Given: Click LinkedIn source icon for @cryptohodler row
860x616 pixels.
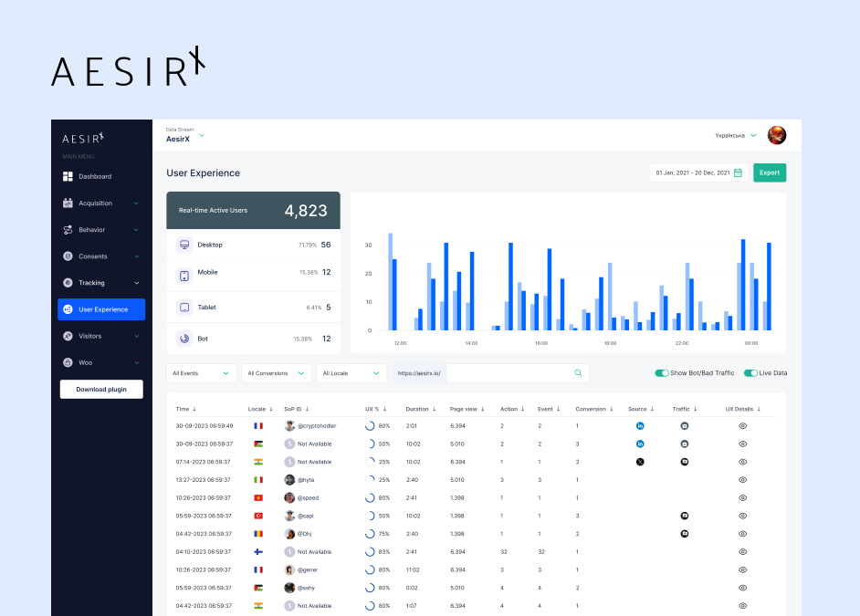Looking at the screenshot, I should point(640,426).
